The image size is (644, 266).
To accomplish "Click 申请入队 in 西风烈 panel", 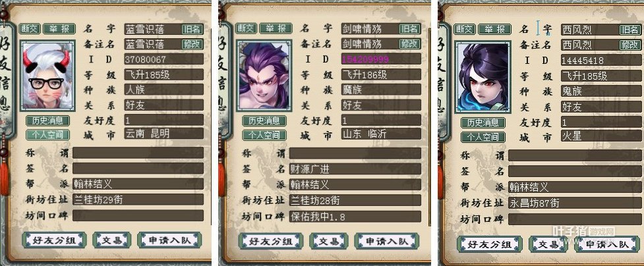I will pos(607,244).
